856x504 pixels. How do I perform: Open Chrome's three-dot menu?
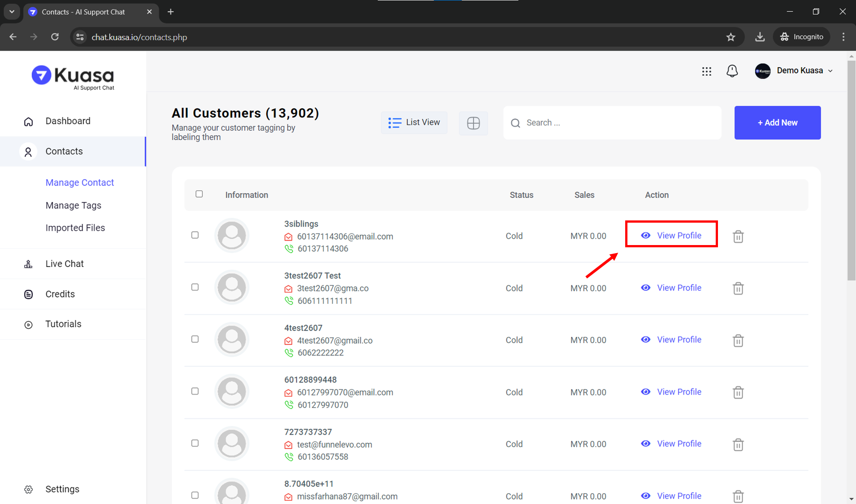point(843,37)
